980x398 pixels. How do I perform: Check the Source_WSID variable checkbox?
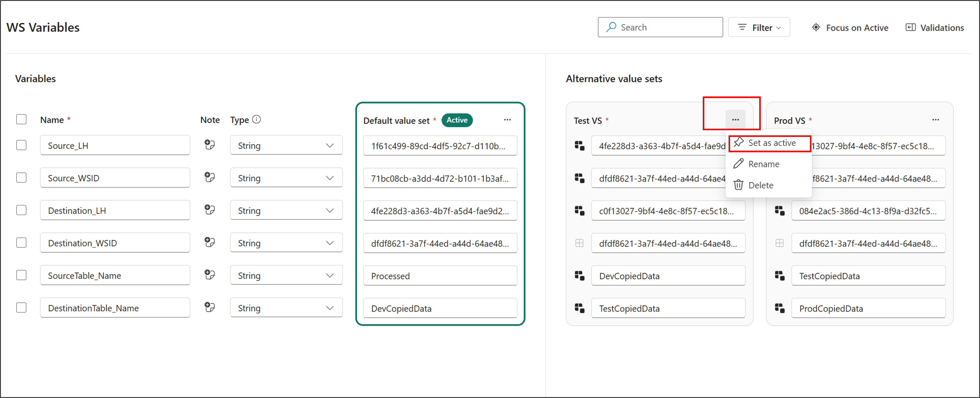coord(21,178)
